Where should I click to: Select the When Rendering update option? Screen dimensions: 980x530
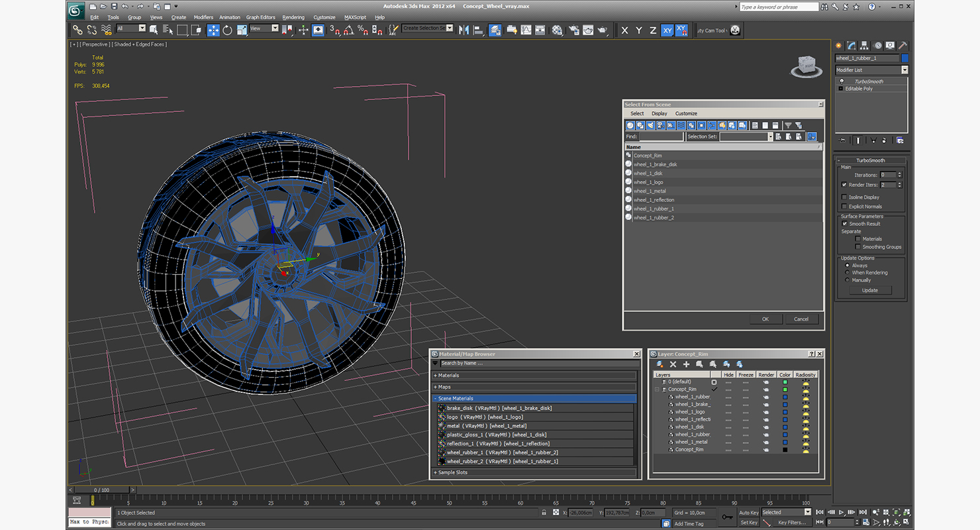[x=848, y=272]
